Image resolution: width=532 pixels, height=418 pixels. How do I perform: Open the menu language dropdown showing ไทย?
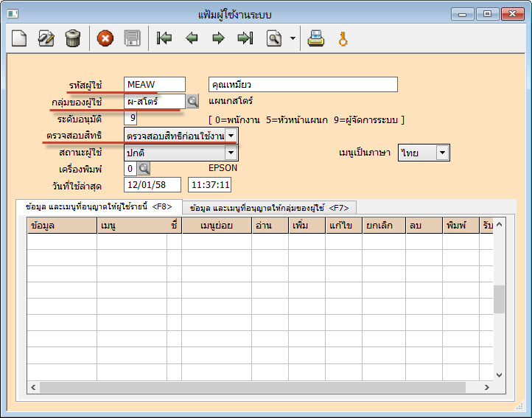441,153
